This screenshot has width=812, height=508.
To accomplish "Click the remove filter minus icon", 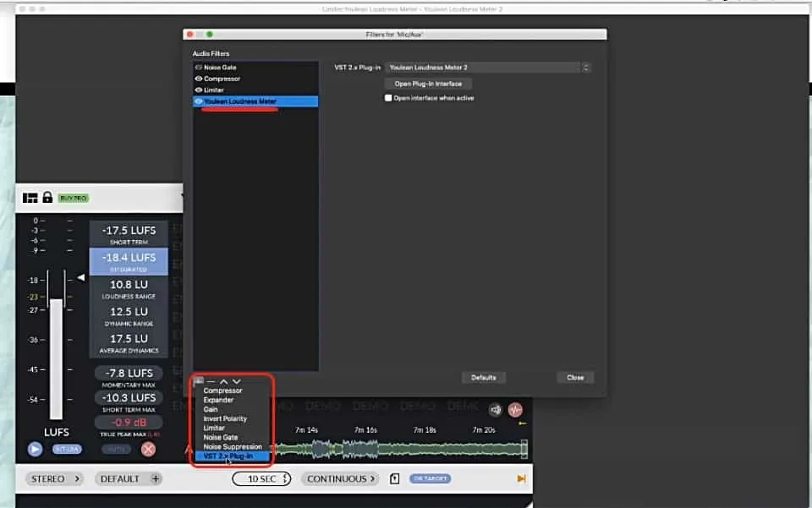I will [211, 382].
